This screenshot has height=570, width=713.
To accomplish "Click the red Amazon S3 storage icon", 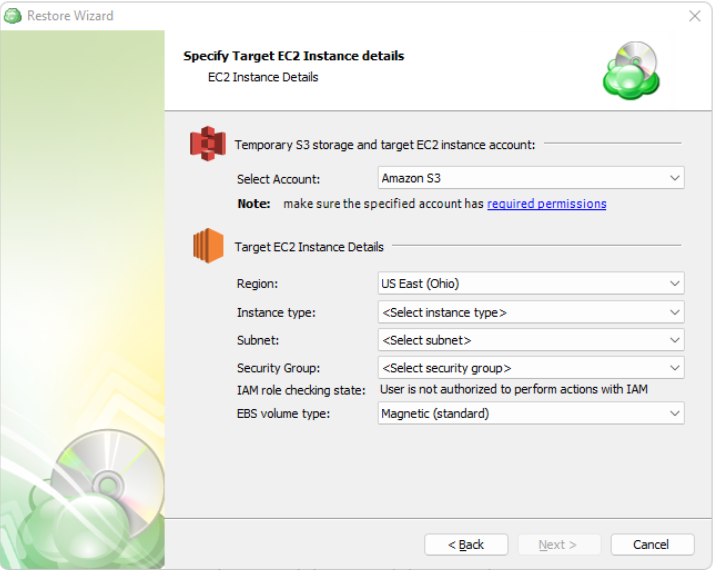I will click(x=208, y=144).
